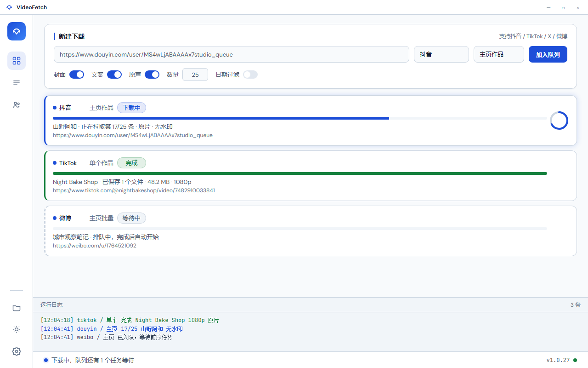588x368 pixels.
Task: Click the 抖音 task progress bar
Action: (x=300, y=118)
